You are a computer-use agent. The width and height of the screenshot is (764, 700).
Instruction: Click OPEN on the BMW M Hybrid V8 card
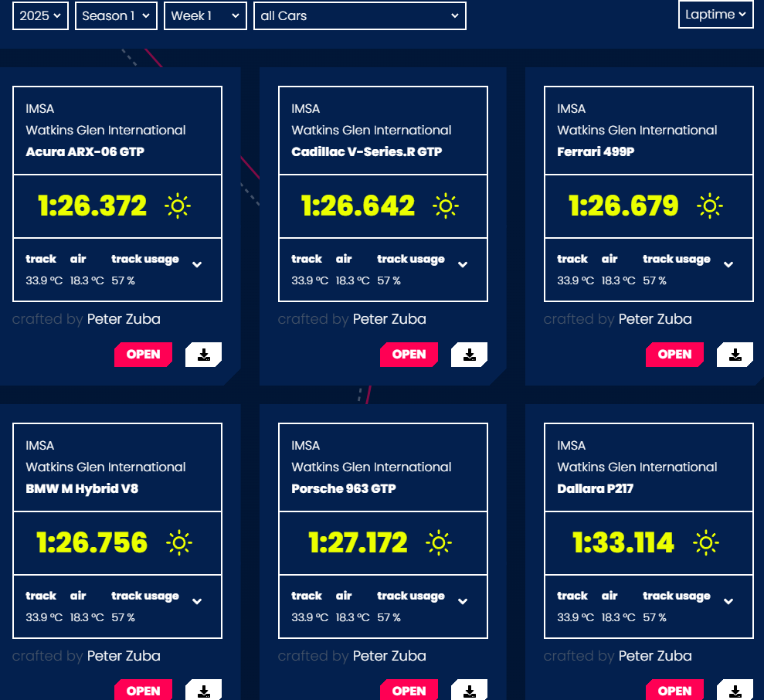pos(143,690)
